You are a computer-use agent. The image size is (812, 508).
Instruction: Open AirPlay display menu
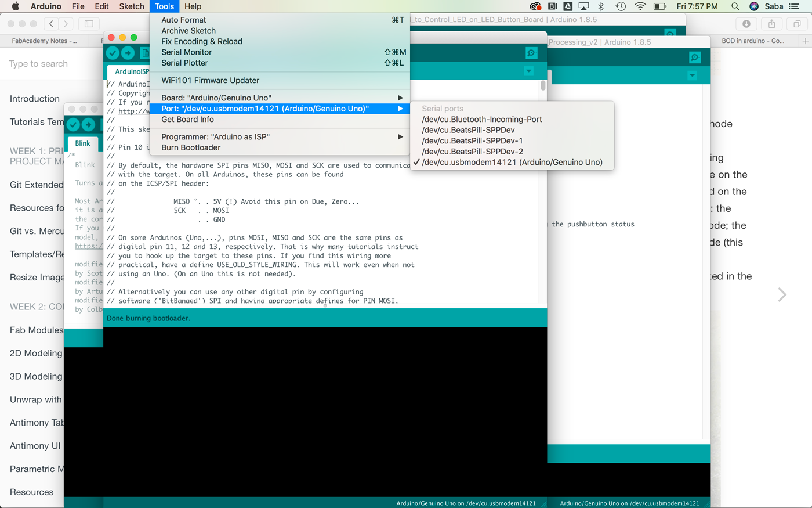tap(584, 6)
